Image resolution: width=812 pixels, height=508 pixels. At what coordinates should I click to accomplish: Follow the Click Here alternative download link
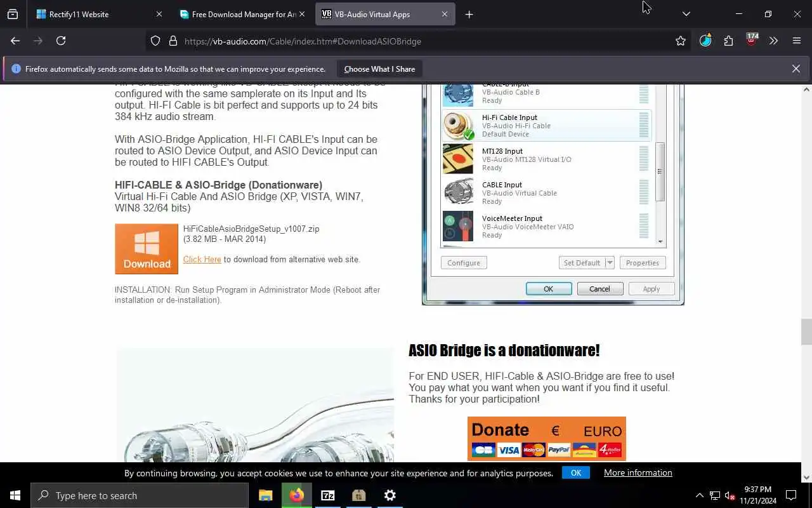click(x=202, y=259)
